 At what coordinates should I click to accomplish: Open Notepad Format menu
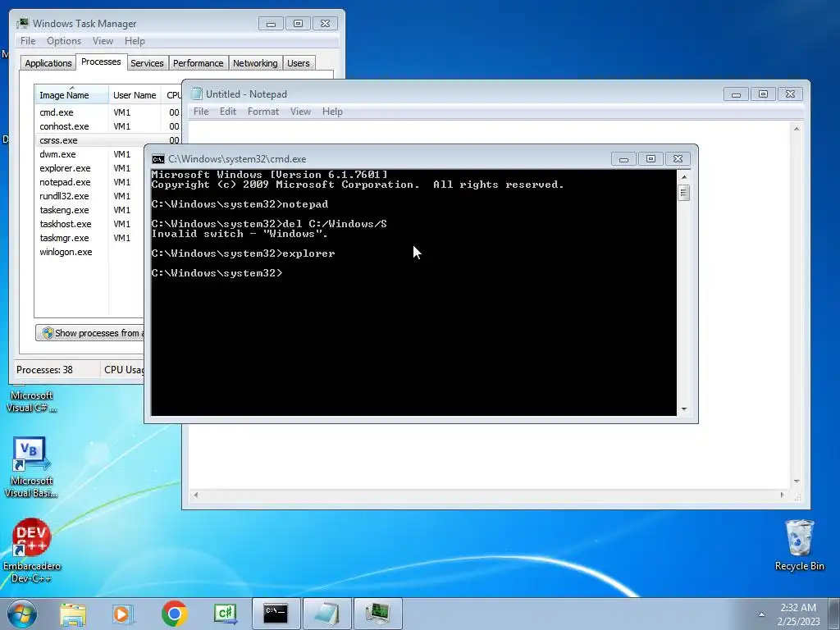[x=263, y=112]
